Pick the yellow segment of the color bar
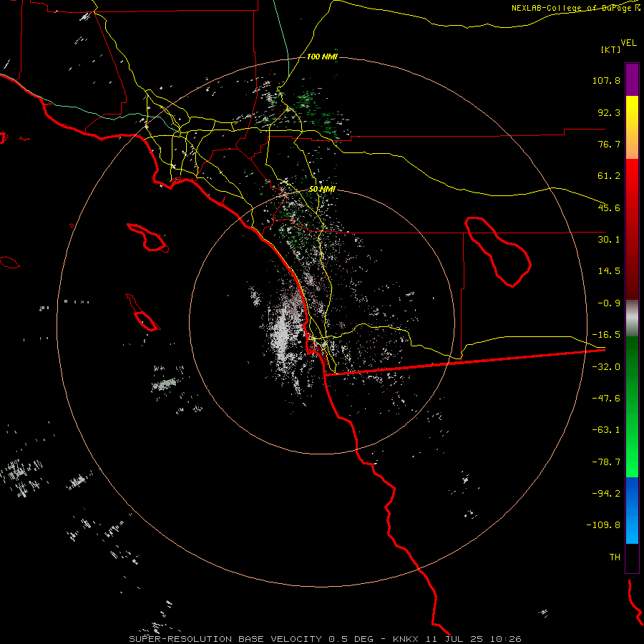The image size is (644, 644). pos(632,127)
